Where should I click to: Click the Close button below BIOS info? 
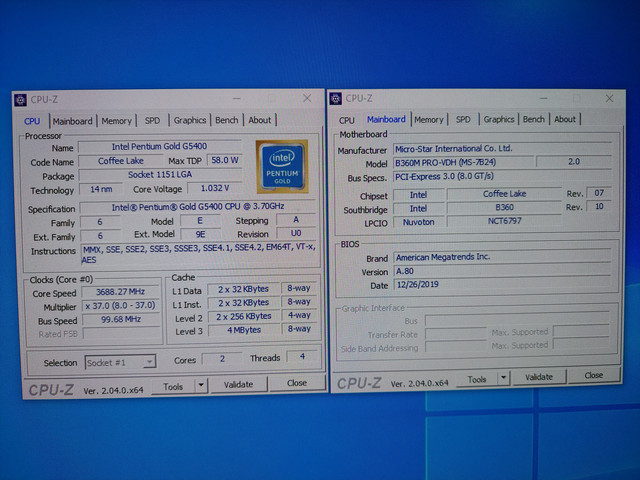593,376
